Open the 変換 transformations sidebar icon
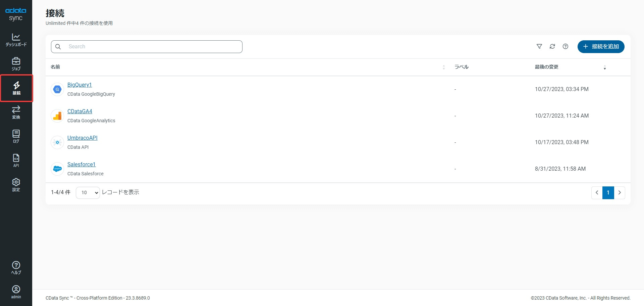The width and height of the screenshot is (644, 306). pos(16,112)
